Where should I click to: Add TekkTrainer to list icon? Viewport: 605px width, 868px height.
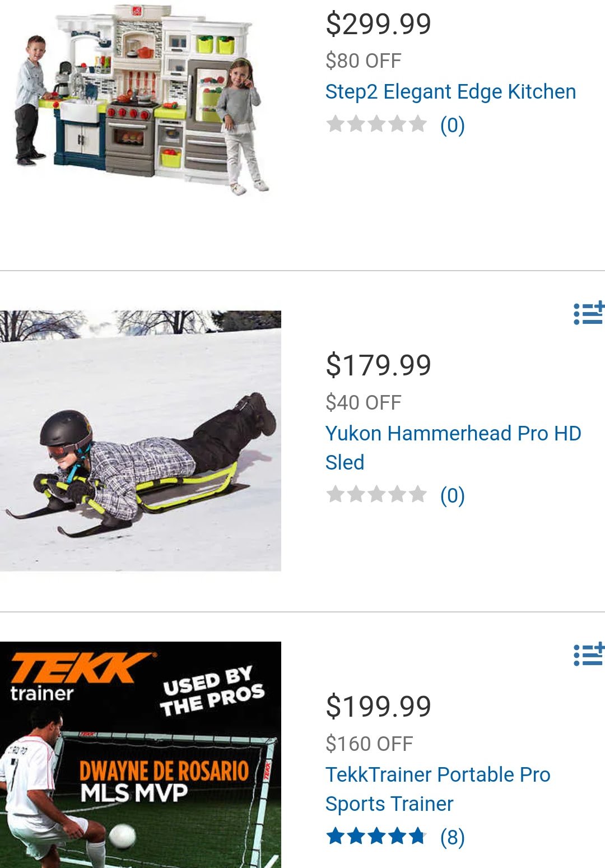pyautogui.click(x=589, y=655)
